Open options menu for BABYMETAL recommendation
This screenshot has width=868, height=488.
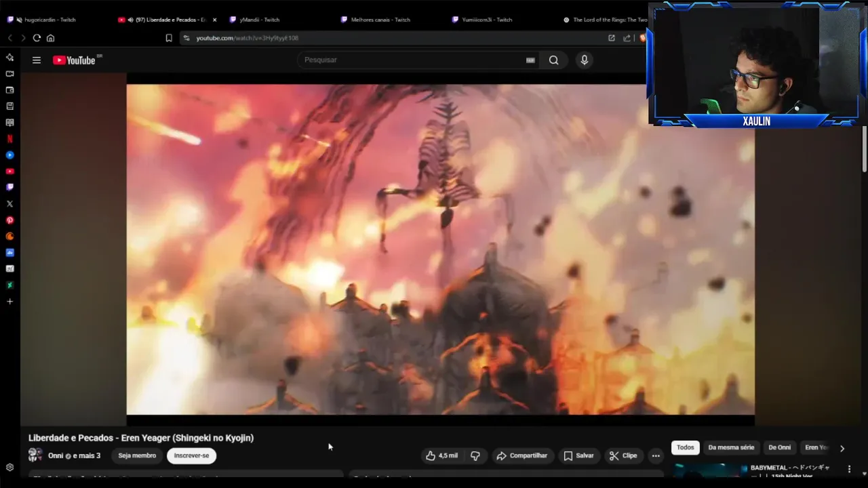point(849,469)
